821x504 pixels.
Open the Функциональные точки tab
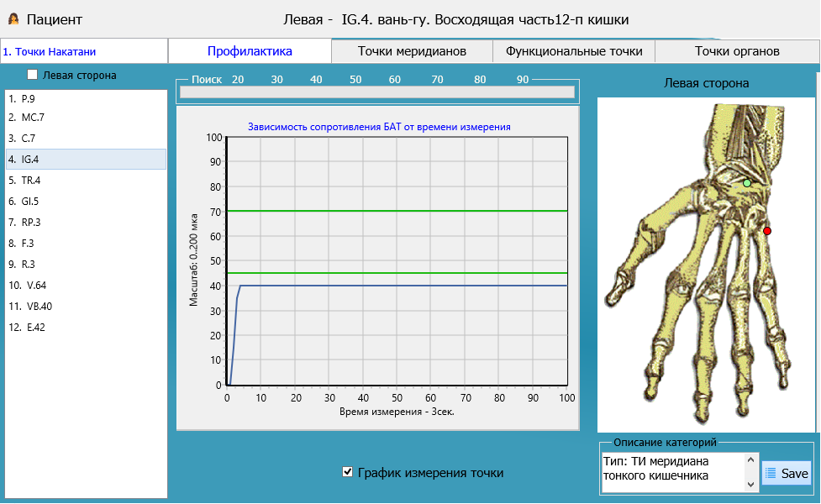[x=574, y=51]
